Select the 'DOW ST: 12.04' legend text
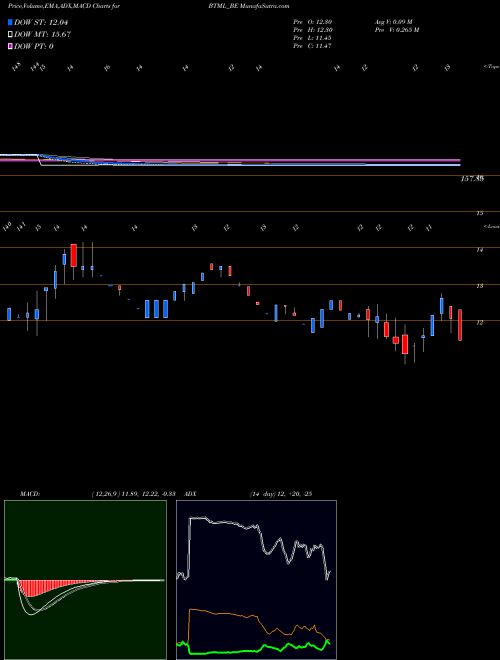The height and width of the screenshot is (660, 500). pos(41,22)
